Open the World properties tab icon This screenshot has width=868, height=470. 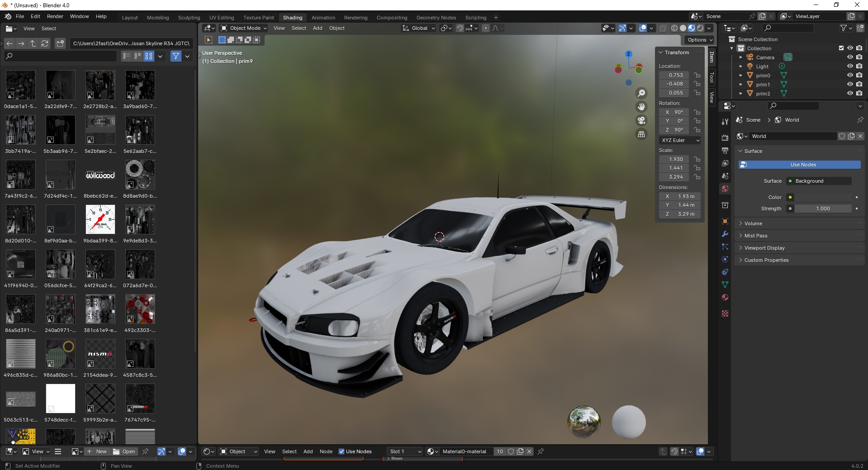(x=725, y=189)
